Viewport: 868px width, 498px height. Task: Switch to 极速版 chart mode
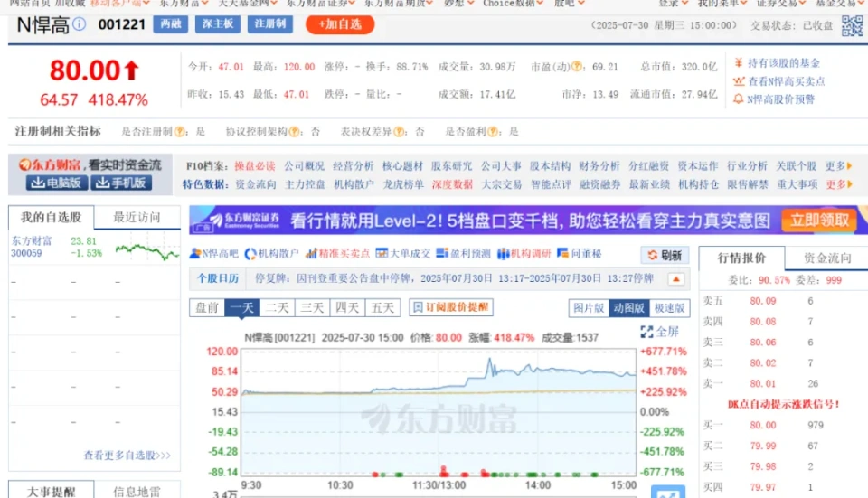click(669, 308)
